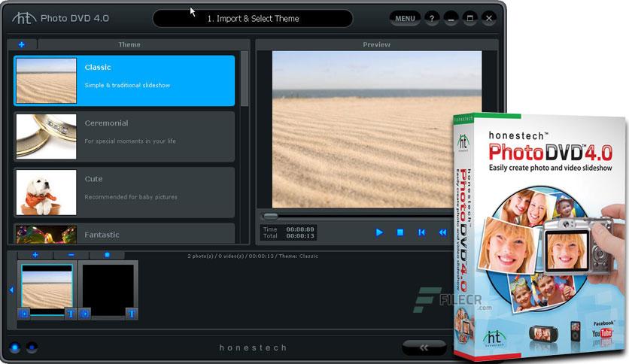Select the Ceremonial theme
629x364 pixels.
point(124,137)
